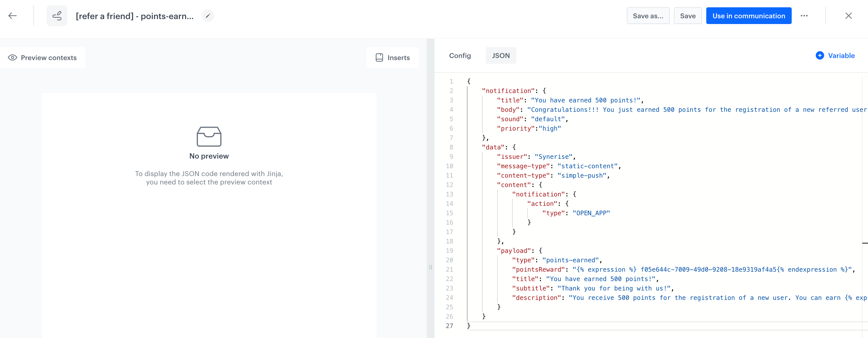Close the template editor with the X
This screenshot has height=338, width=868.
(x=848, y=15)
